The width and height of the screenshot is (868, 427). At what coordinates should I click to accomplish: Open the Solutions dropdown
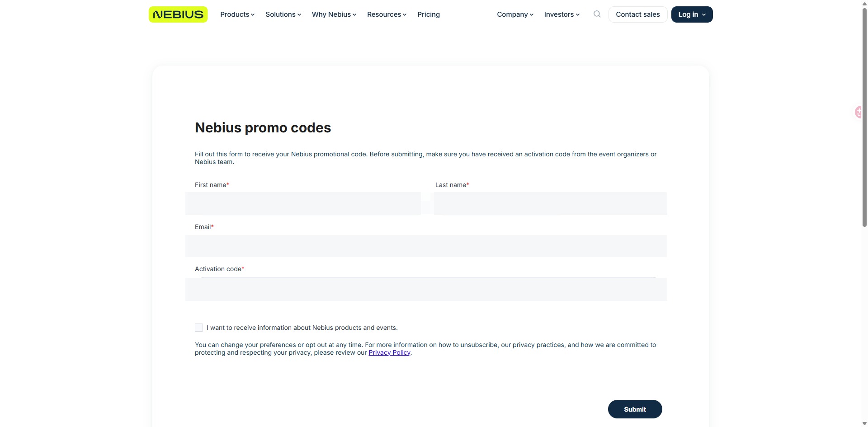coord(283,14)
